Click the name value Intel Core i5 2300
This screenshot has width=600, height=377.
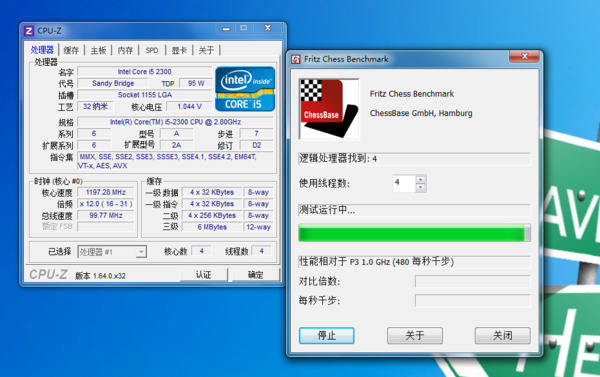(145, 72)
